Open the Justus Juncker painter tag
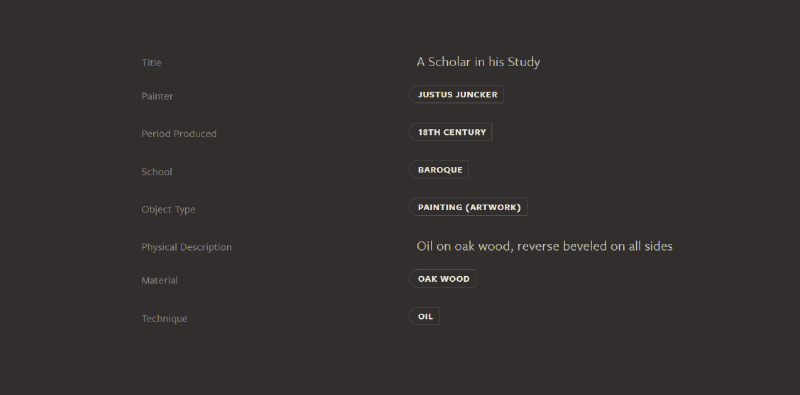Screen dimensions: 800x395 456,94
